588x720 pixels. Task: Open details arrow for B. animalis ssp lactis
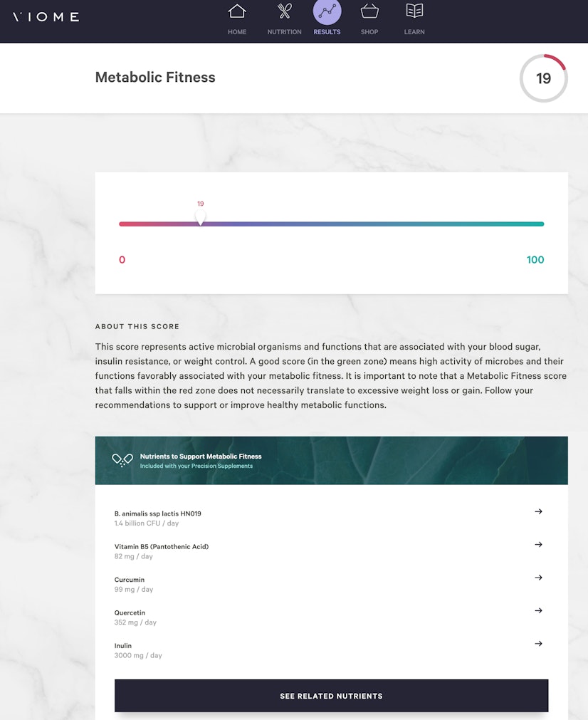(539, 511)
